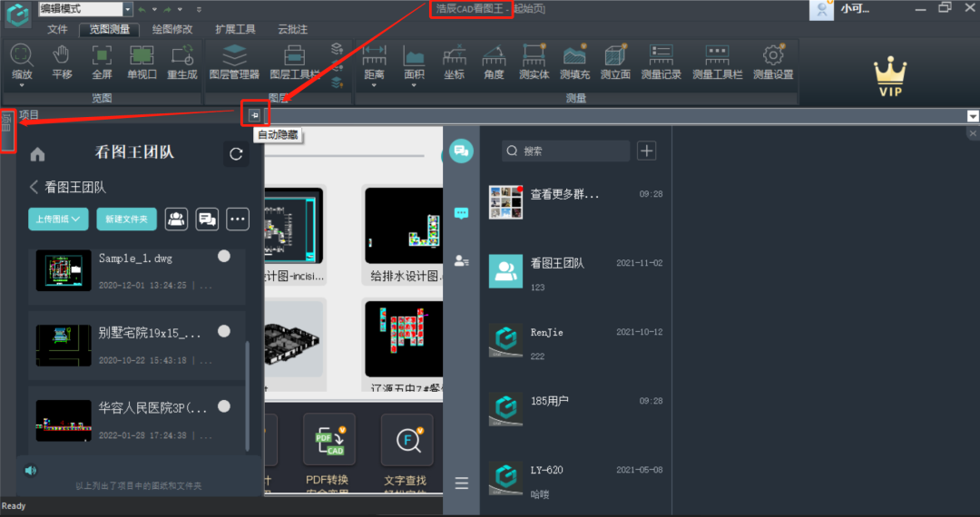
Task: Click the 测填充 hatch measure icon
Action: (x=574, y=63)
